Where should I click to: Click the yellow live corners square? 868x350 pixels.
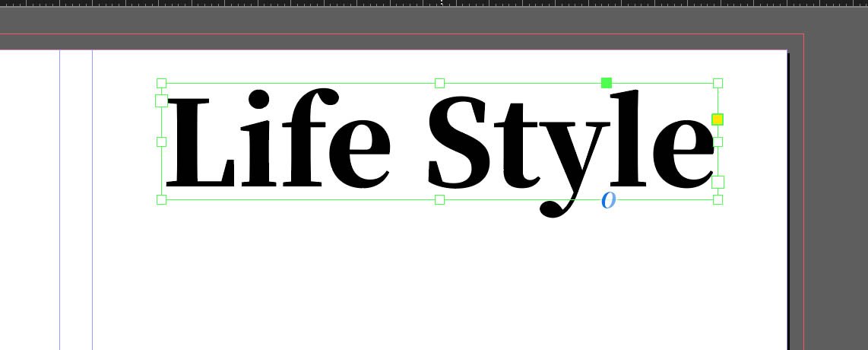[x=717, y=119]
